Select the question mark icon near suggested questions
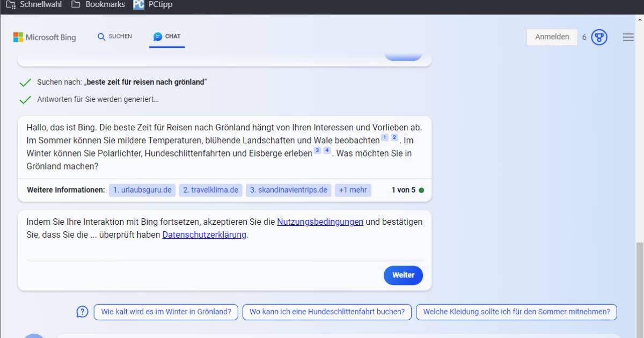Viewport: 644px width, 338px height. [82, 311]
